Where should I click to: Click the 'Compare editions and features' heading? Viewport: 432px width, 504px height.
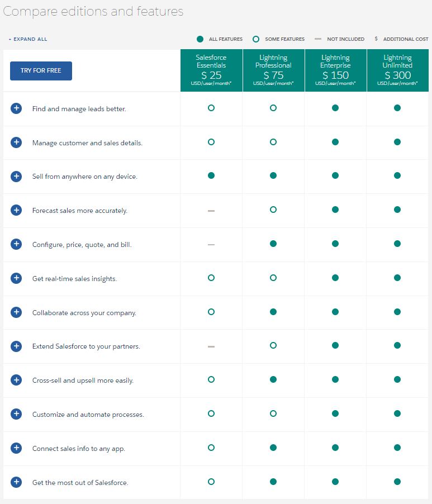tap(93, 11)
